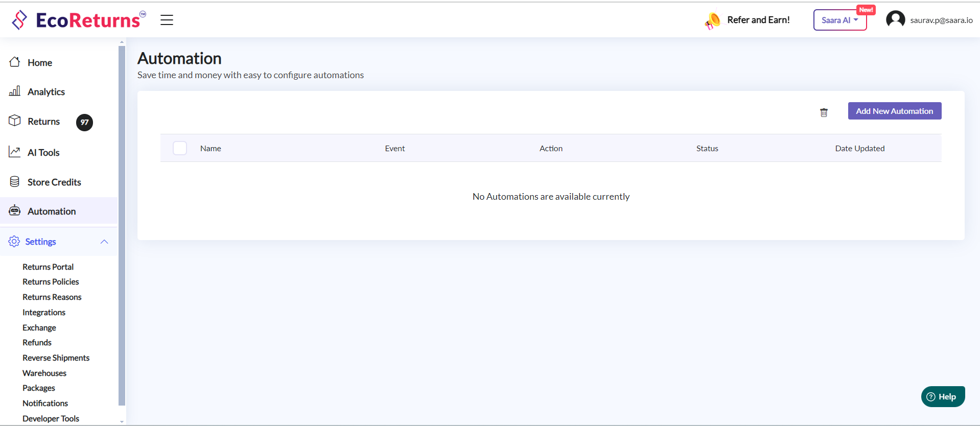This screenshot has width=980, height=426.
Task: Toggle the hamburger menu icon
Action: pos(167,20)
